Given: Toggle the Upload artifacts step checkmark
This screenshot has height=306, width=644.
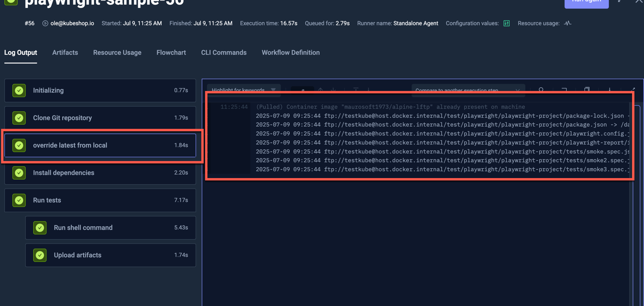Looking at the screenshot, I should [x=40, y=255].
